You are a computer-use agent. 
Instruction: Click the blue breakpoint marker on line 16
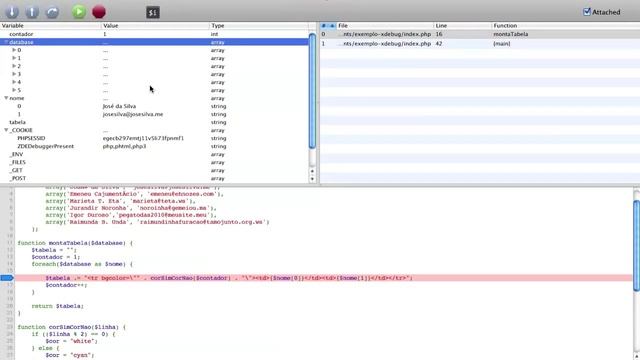point(7,278)
